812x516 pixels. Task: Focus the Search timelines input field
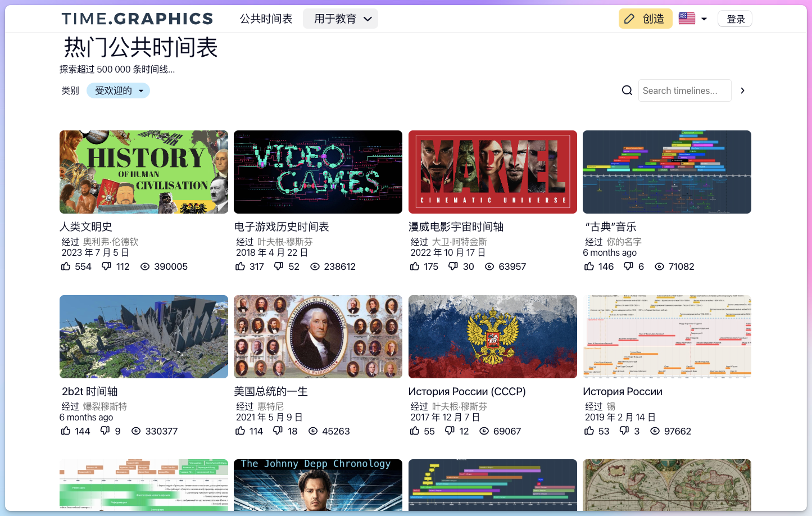click(684, 90)
